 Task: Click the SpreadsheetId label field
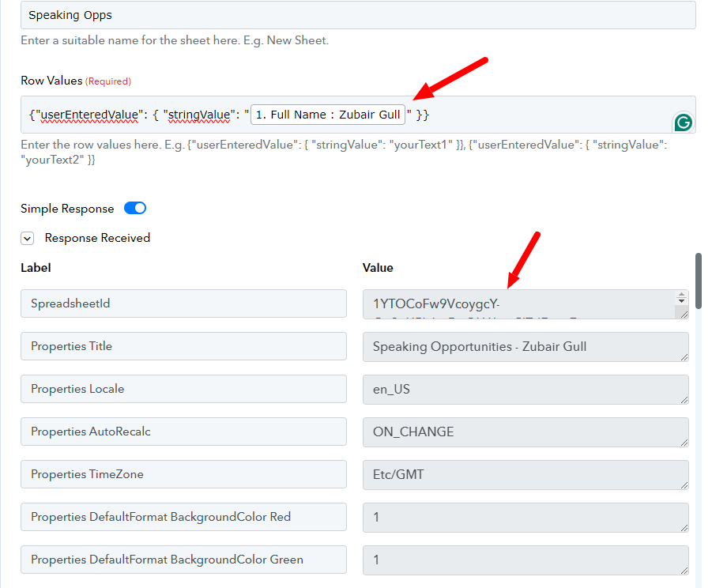[x=183, y=303]
